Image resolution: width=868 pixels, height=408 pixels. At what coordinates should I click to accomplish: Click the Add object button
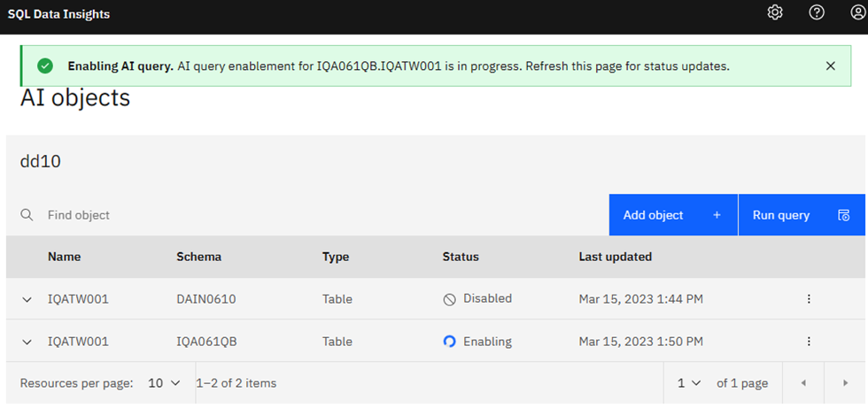pos(672,215)
